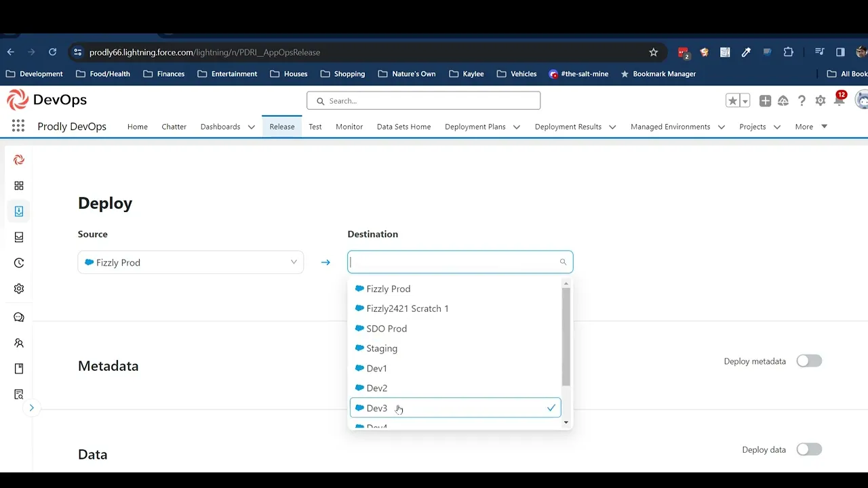This screenshot has height=488, width=868.
Task: Open the More navigation dropdown
Action: (812, 127)
